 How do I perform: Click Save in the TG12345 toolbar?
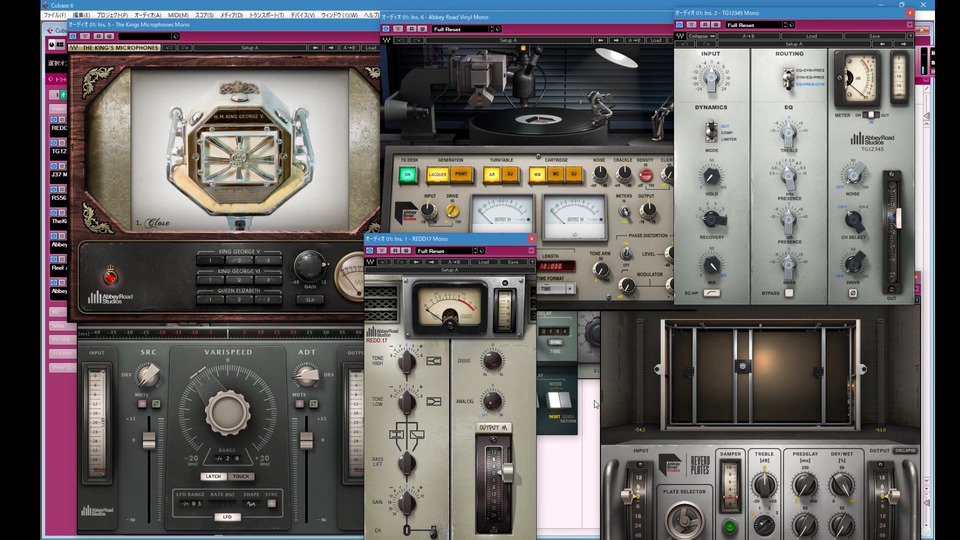pos(874,36)
